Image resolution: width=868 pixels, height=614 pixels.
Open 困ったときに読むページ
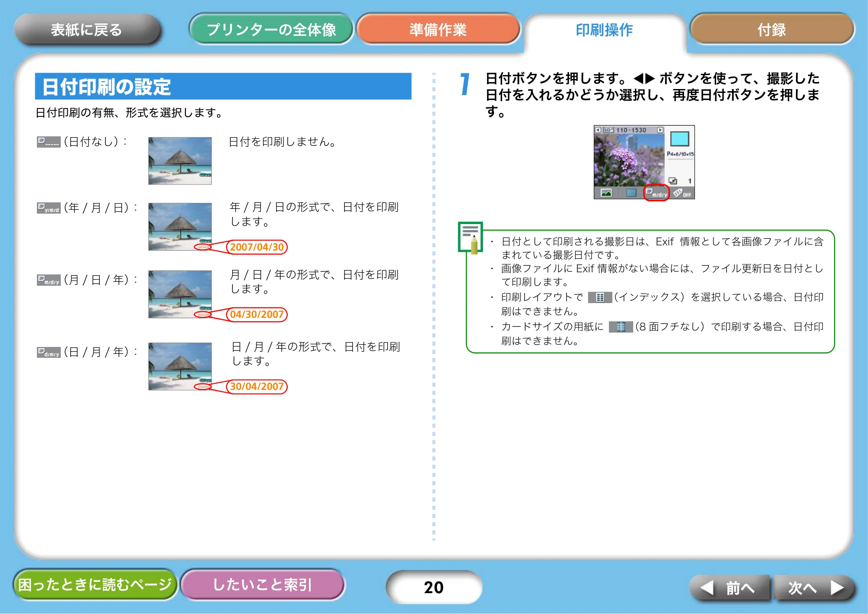click(95, 584)
